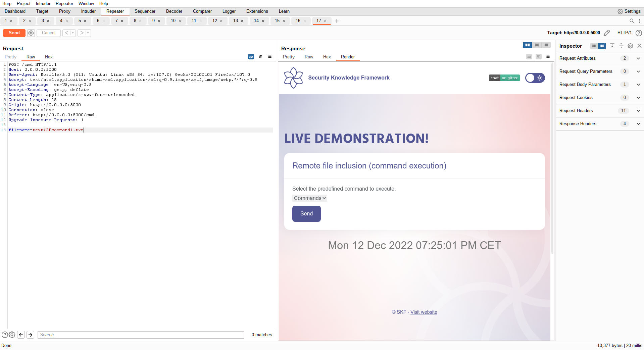Viewport: 644px width, 350px height.
Task: Open Inspector settings gear
Action: click(x=630, y=46)
